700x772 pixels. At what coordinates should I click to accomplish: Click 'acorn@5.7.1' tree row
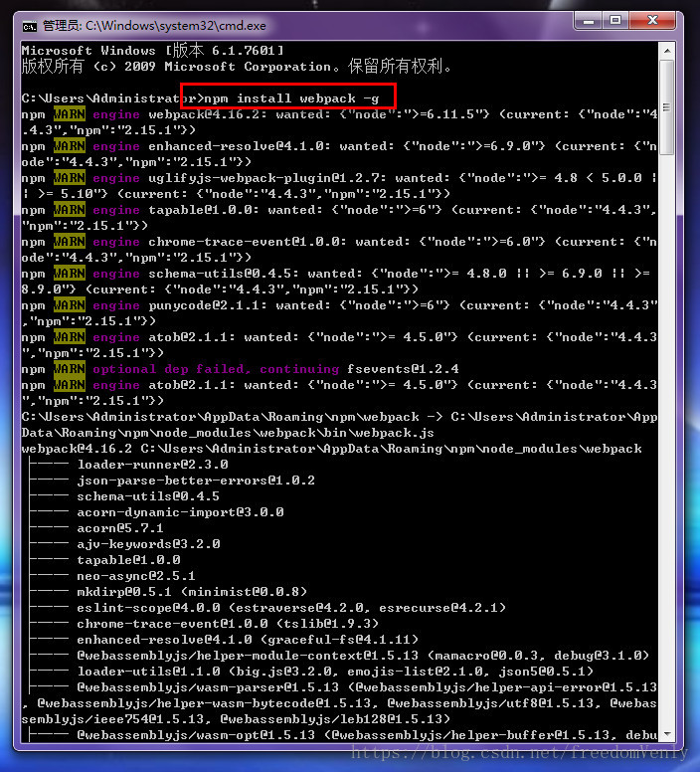[95, 528]
